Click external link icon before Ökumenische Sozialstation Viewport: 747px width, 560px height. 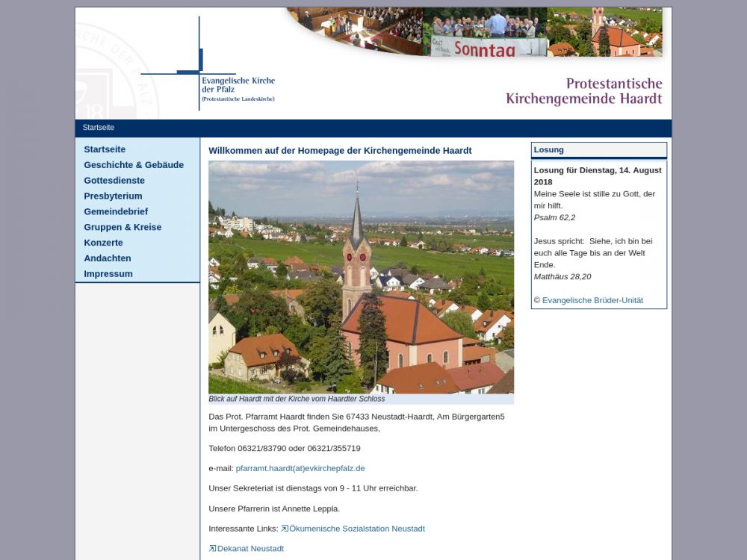285,529
